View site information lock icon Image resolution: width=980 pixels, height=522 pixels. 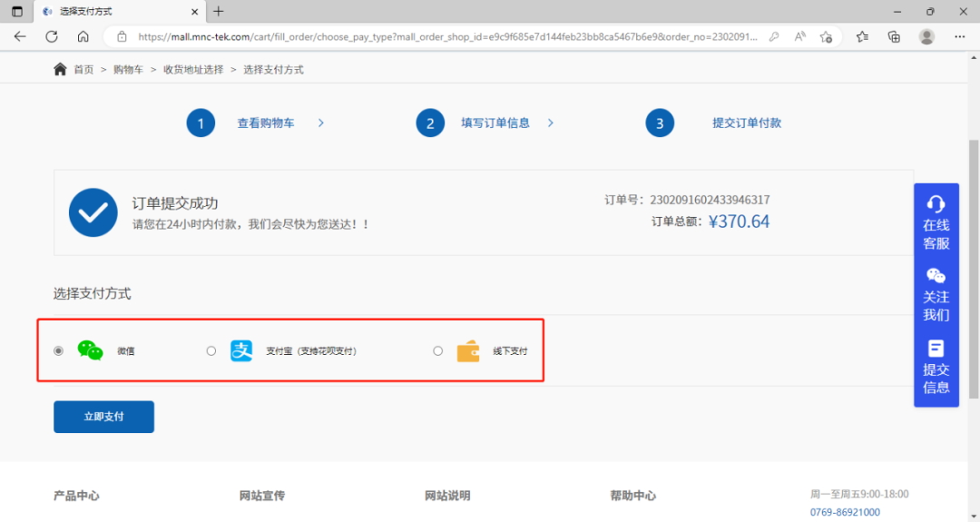click(122, 37)
